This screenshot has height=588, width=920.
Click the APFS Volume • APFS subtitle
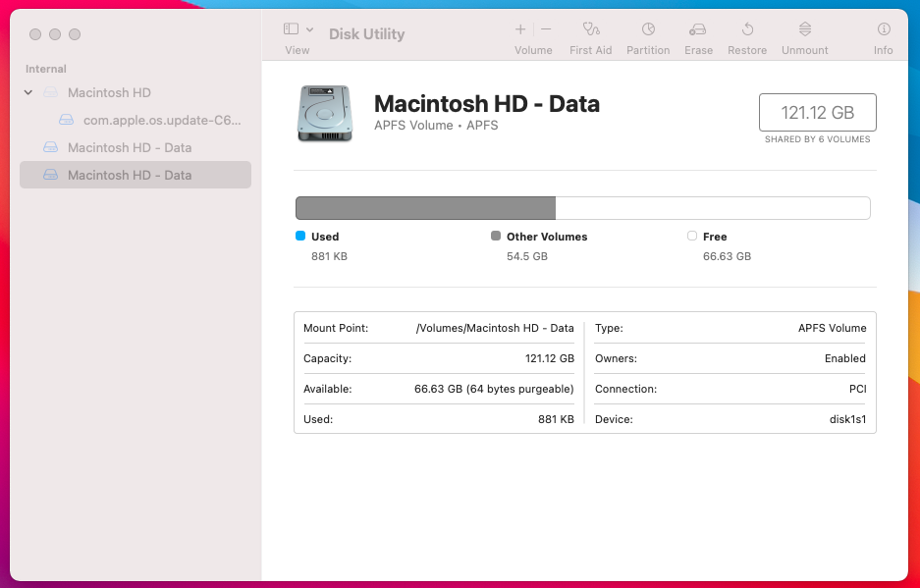pyautogui.click(x=436, y=126)
